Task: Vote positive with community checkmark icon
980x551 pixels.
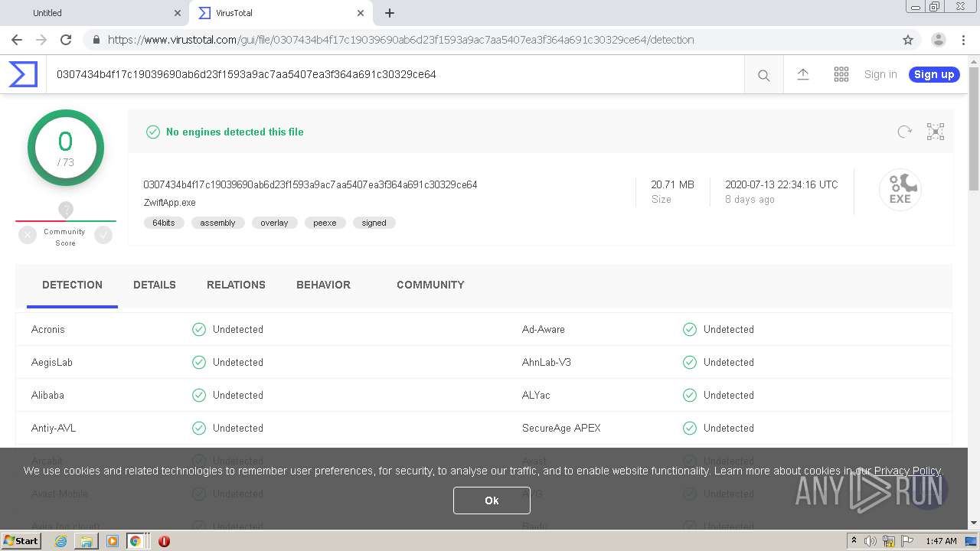Action: click(x=103, y=236)
